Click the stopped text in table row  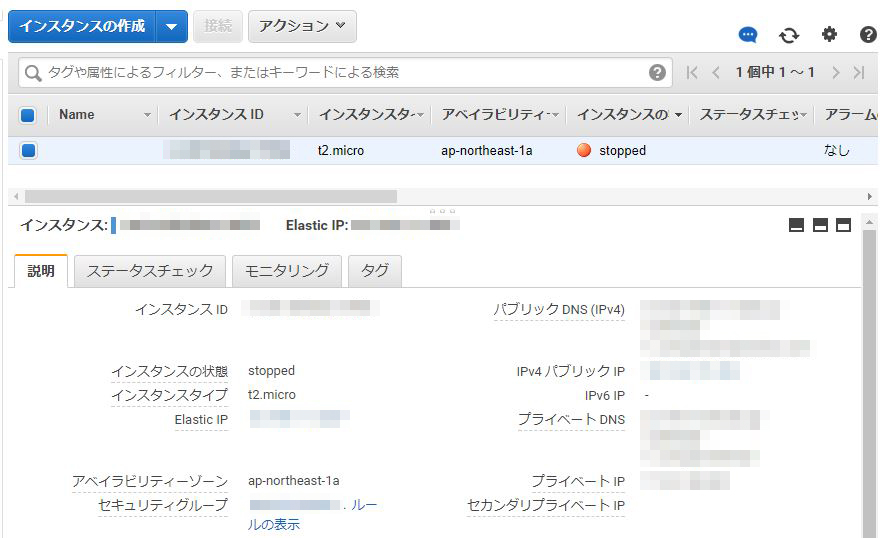coord(623,151)
